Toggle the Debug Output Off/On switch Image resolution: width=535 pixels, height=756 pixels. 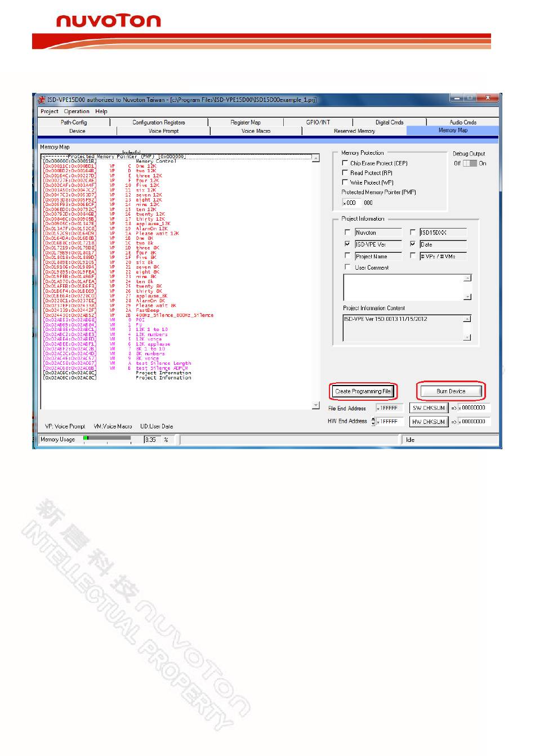pos(470,163)
